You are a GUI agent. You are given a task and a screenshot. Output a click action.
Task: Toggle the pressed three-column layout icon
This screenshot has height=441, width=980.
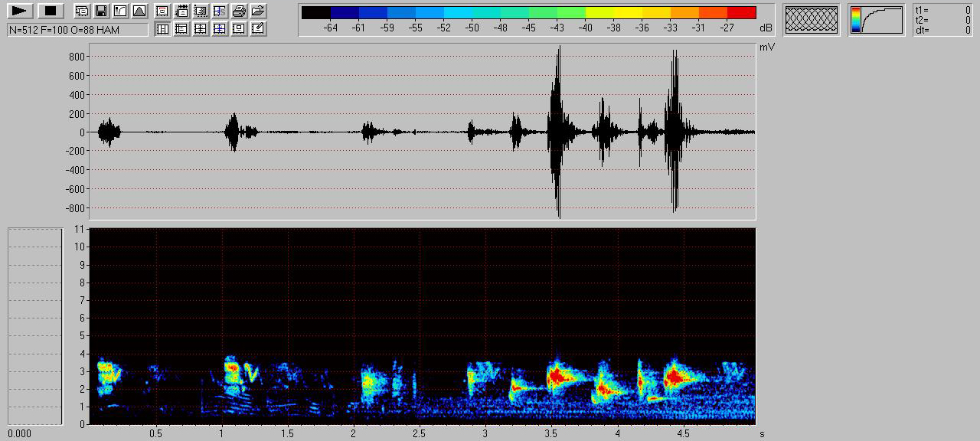coord(162,29)
